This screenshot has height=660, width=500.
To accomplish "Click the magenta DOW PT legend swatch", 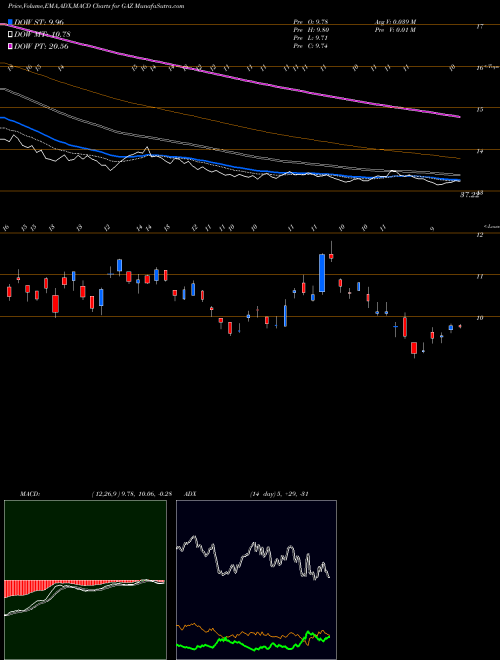I will pyautogui.click(x=10, y=46).
